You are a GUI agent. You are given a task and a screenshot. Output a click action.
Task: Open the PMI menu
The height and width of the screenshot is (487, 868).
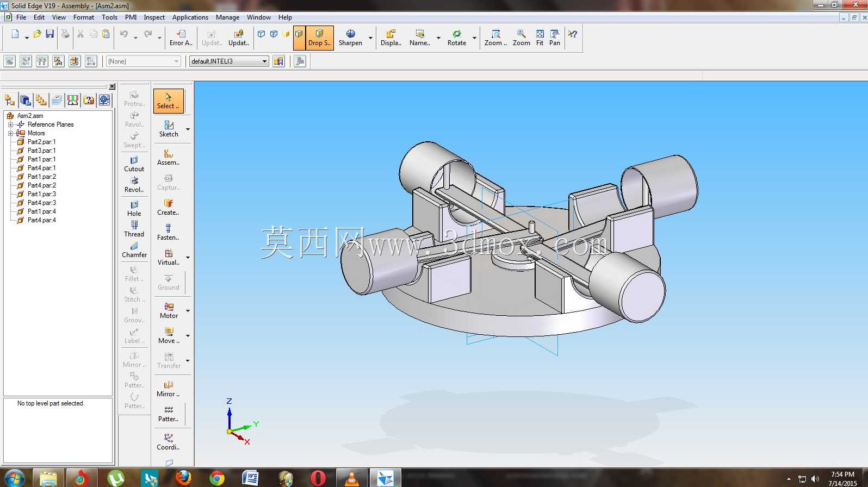131,17
